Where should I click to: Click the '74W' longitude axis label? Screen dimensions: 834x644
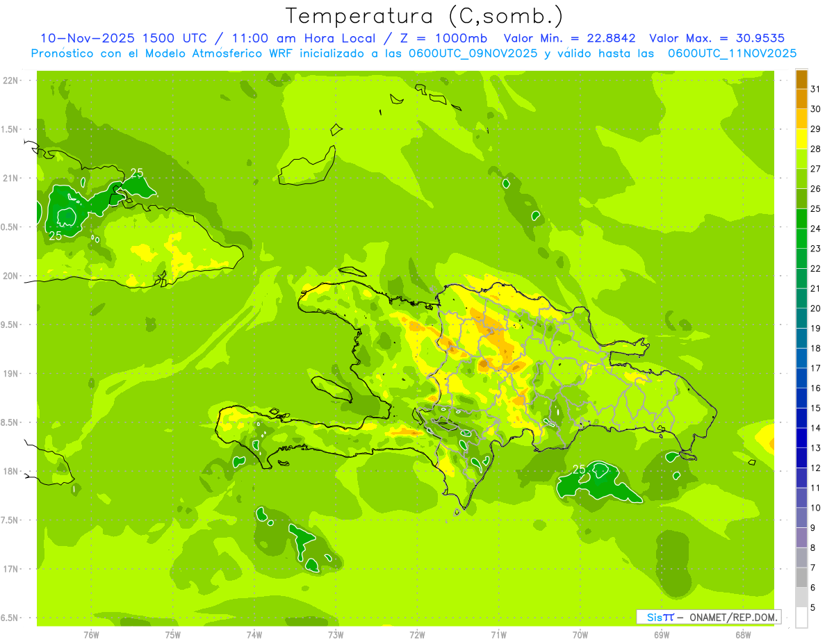click(254, 634)
